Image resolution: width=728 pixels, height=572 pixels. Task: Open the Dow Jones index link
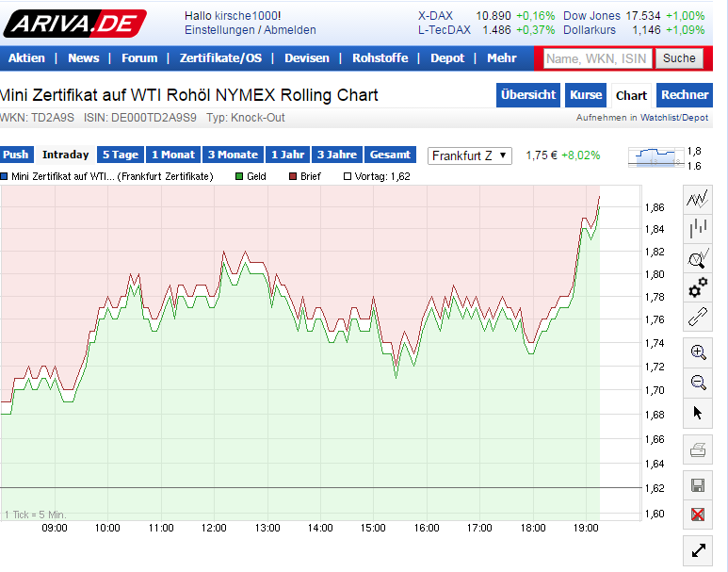(591, 16)
